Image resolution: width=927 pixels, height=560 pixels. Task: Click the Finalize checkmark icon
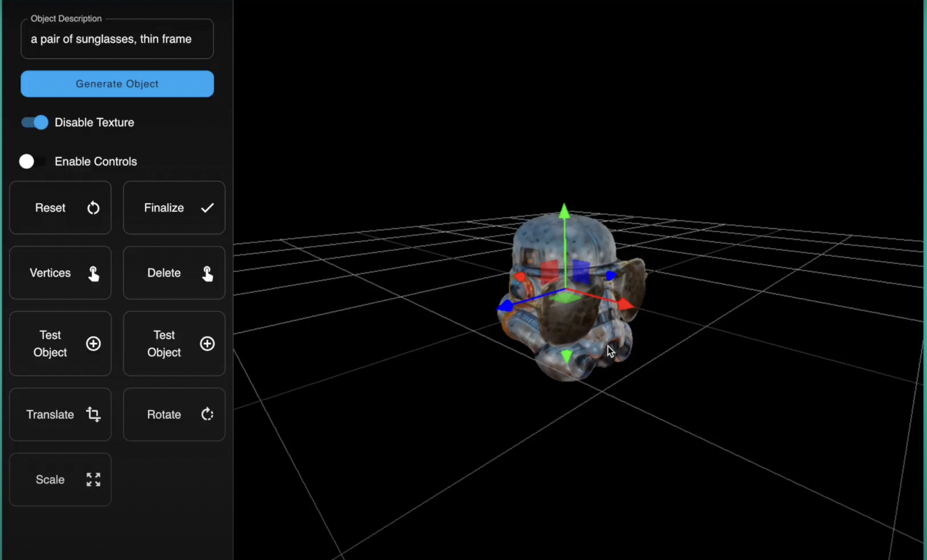(207, 208)
